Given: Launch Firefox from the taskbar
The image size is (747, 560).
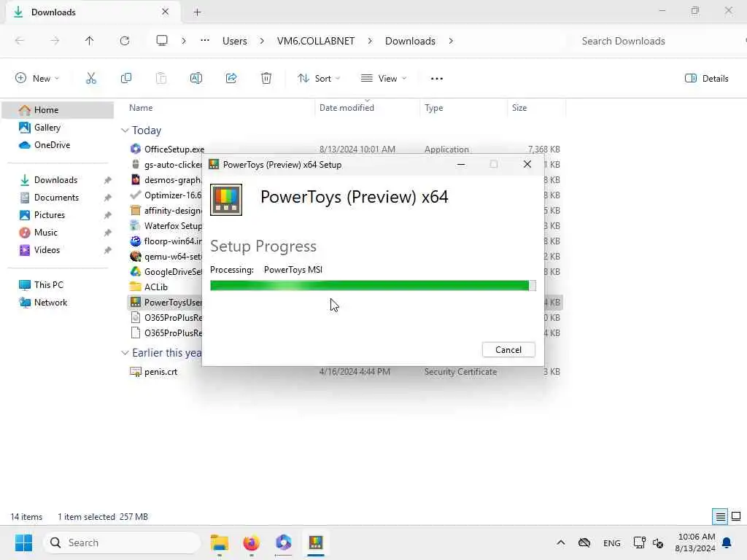Looking at the screenshot, I should (x=251, y=542).
